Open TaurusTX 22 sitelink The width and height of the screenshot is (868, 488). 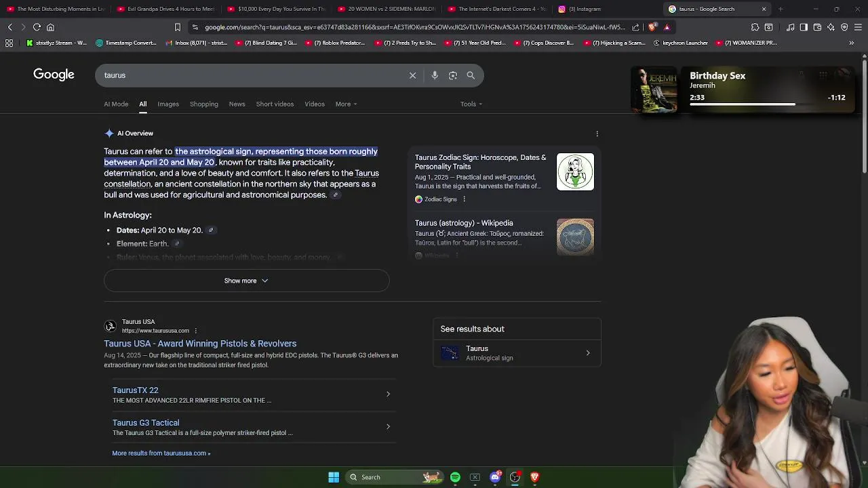click(135, 390)
